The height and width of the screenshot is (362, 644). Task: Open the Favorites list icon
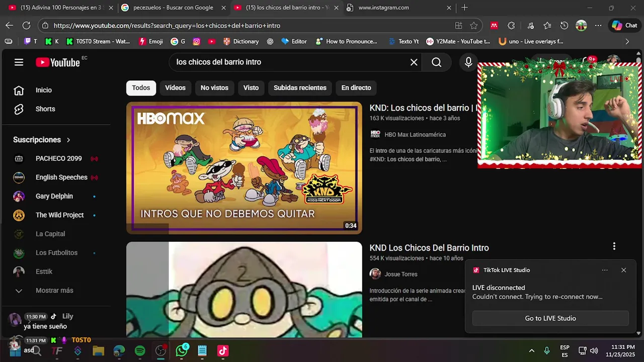[547, 26]
